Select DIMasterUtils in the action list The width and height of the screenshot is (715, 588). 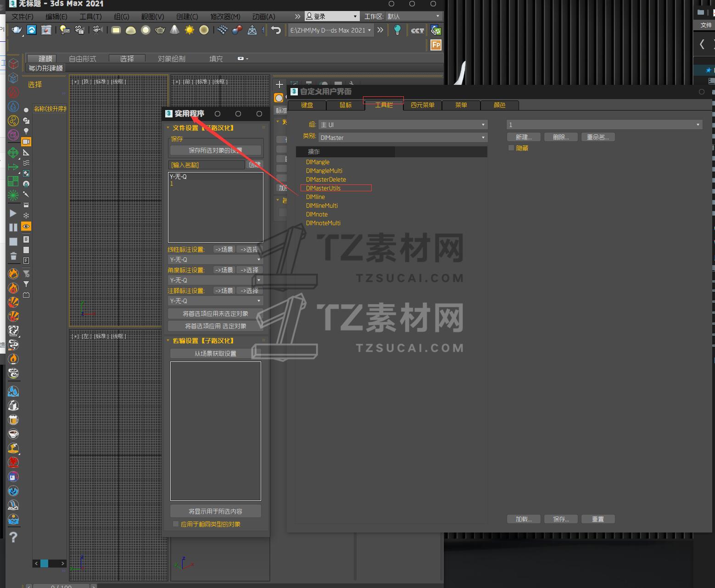click(324, 188)
